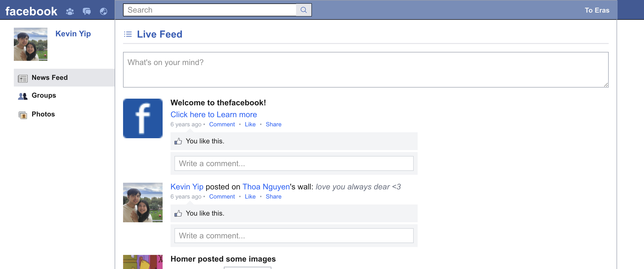This screenshot has height=269, width=644.
Task: Click the News Feed newspaper icon
Action: pos(22,78)
